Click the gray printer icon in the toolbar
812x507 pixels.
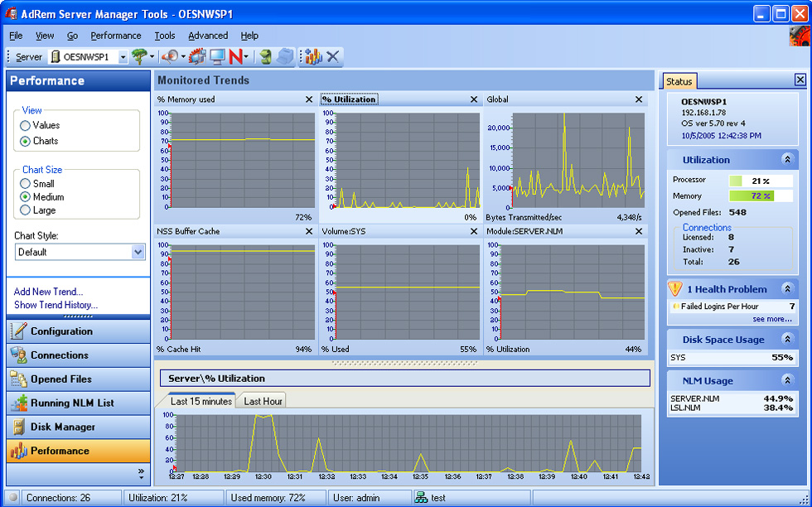click(x=285, y=56)
